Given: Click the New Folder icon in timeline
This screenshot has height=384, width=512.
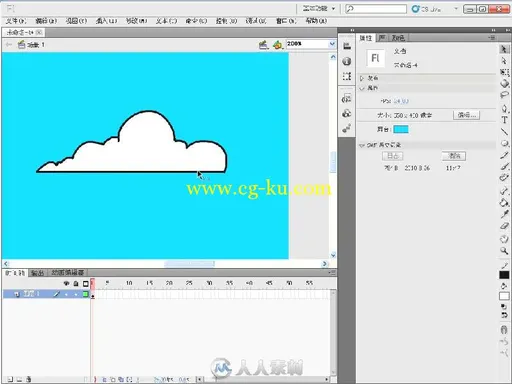Looking at the screenshot, I should 19,379.
